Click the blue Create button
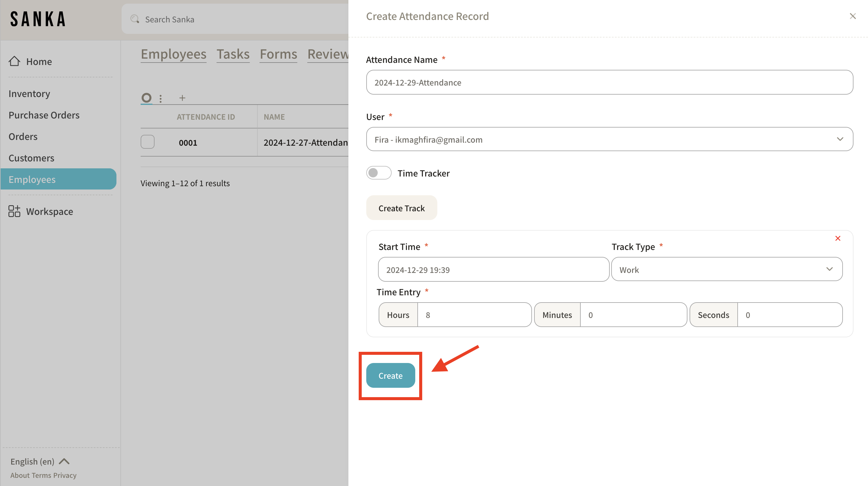Image resolution: width=868 pixels, height=486 pixels. click(x=390, y=375)
